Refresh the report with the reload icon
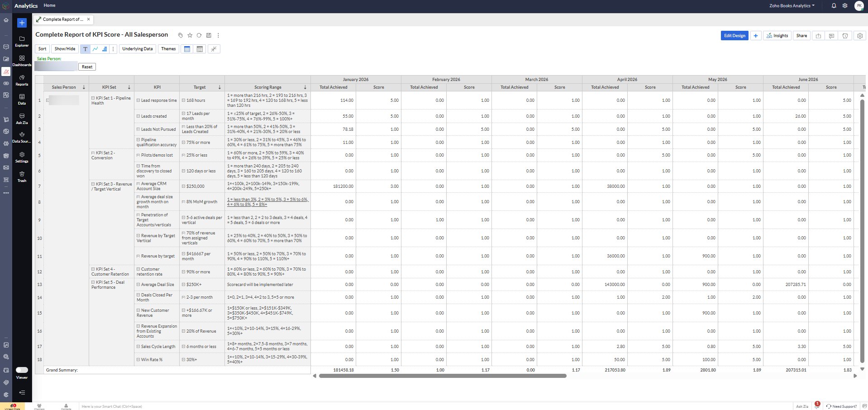Viewport: 868px width, 410px height. coord(199,35)
